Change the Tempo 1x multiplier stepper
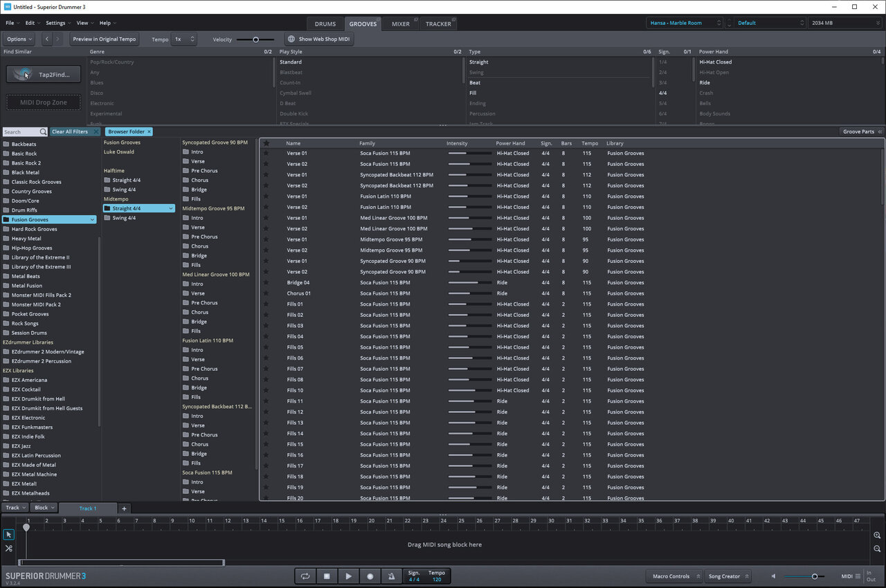 [x=184, y=39]
